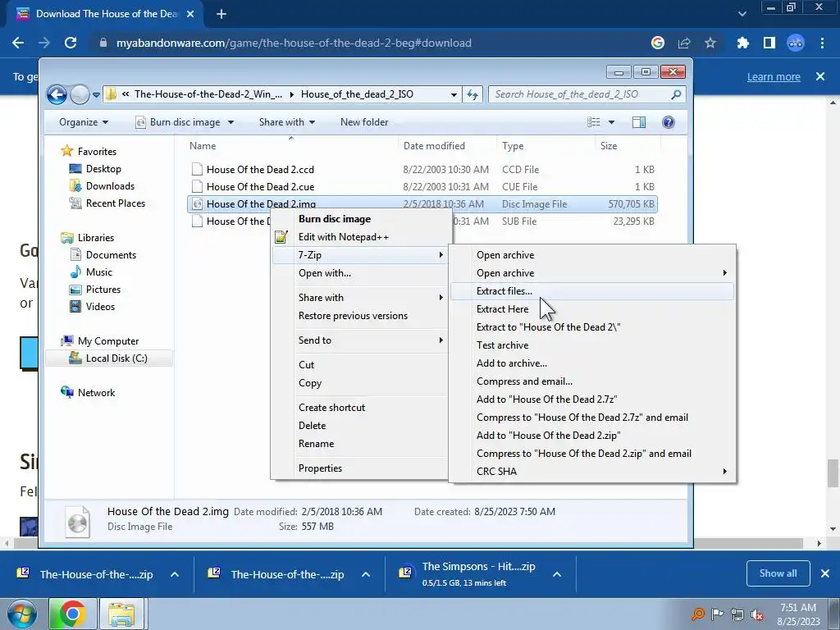The height and width of the screenshot is (630, 840).
Task: Open the Organize dropdown
Action: click(84, 122)
